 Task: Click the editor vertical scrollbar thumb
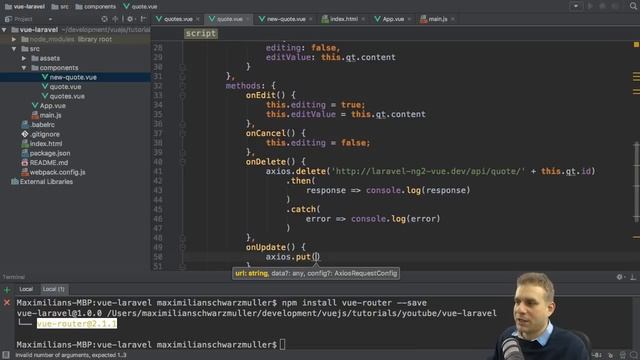637,182
